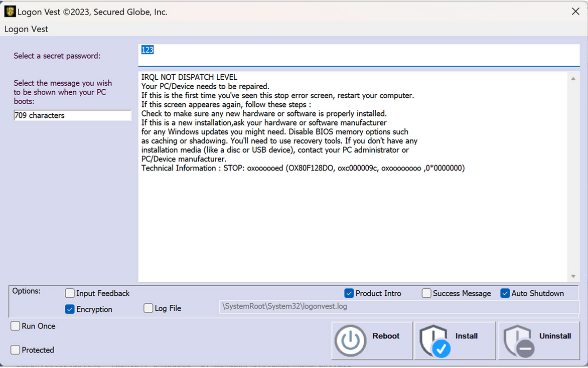Screen dimensions: 588x368
Task: Enable the Input Feedback checkbox
Action: coord(70,293)
